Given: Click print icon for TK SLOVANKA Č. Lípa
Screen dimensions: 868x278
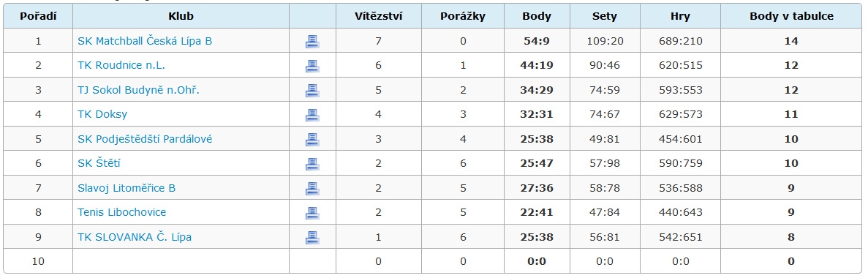Looking at the screenshot, I should (312, 237).
